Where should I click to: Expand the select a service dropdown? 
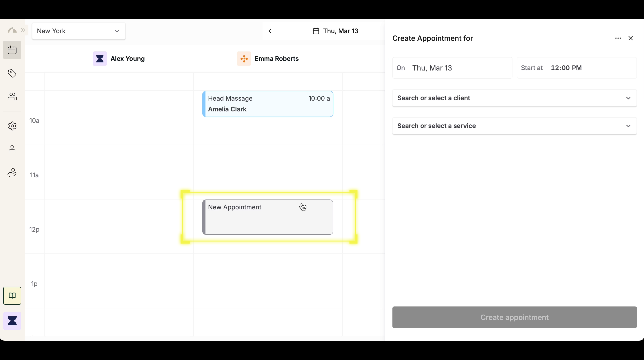click(x=514, y=126)
